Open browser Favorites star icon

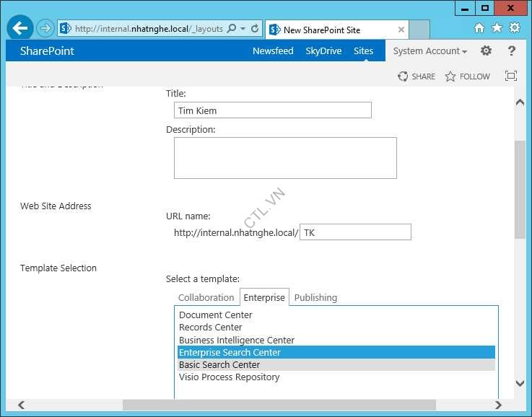click(x=497, y=28)
